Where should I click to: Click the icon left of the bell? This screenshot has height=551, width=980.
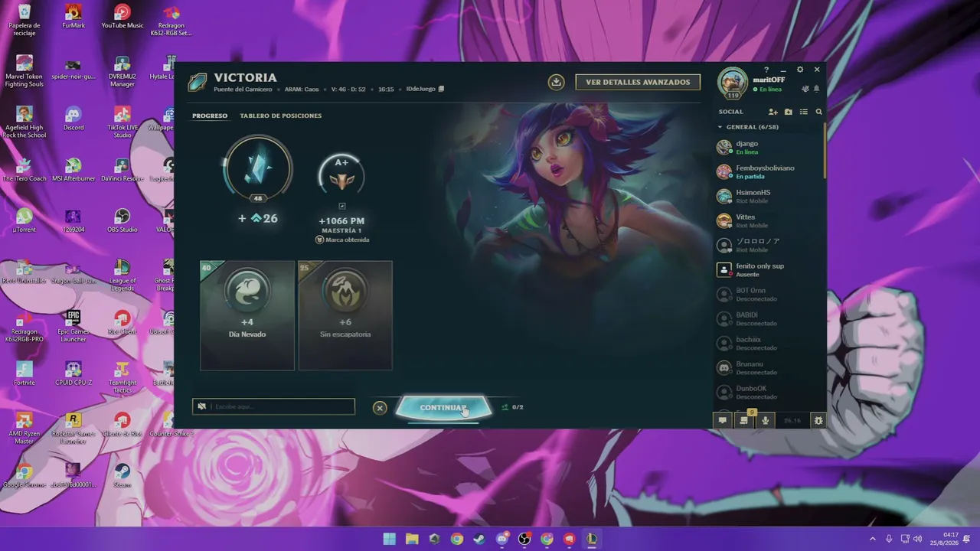805,90
